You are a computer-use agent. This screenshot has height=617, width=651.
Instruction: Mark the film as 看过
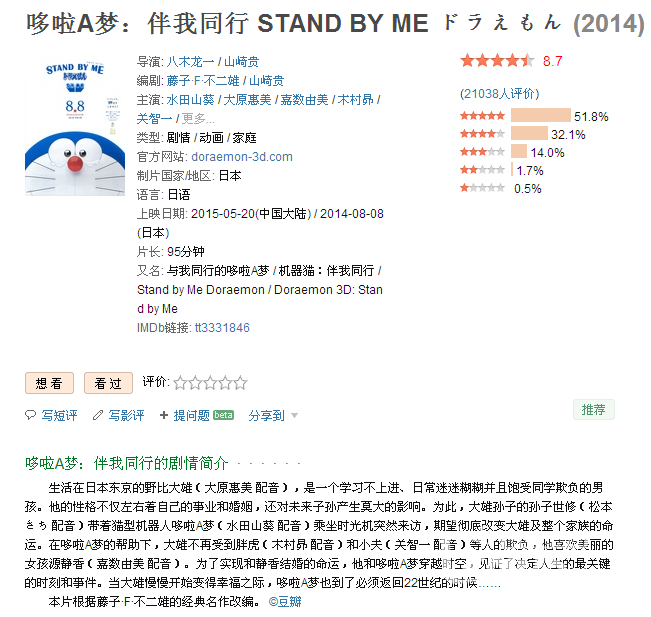click(x=108, y=383)
